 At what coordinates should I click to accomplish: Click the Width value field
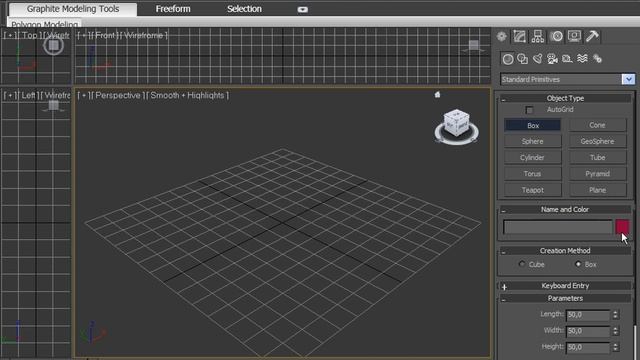click(x=588, y=331)
